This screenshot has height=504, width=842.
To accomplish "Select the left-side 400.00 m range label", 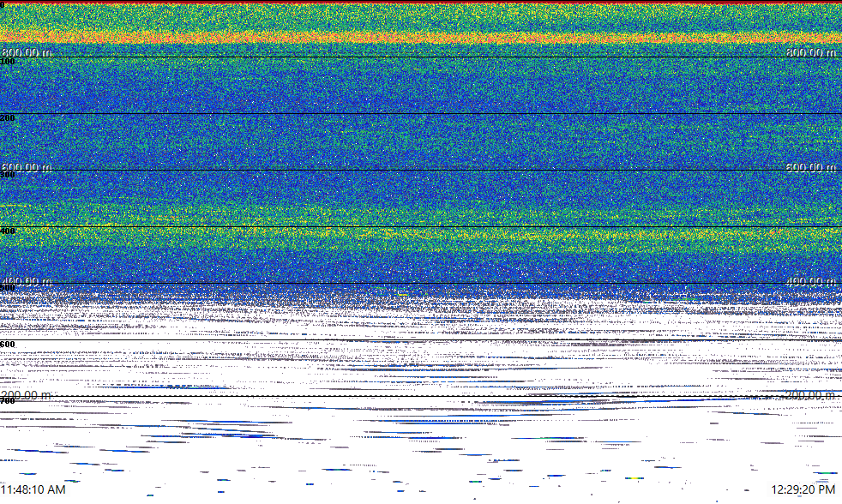I will 27,281.
